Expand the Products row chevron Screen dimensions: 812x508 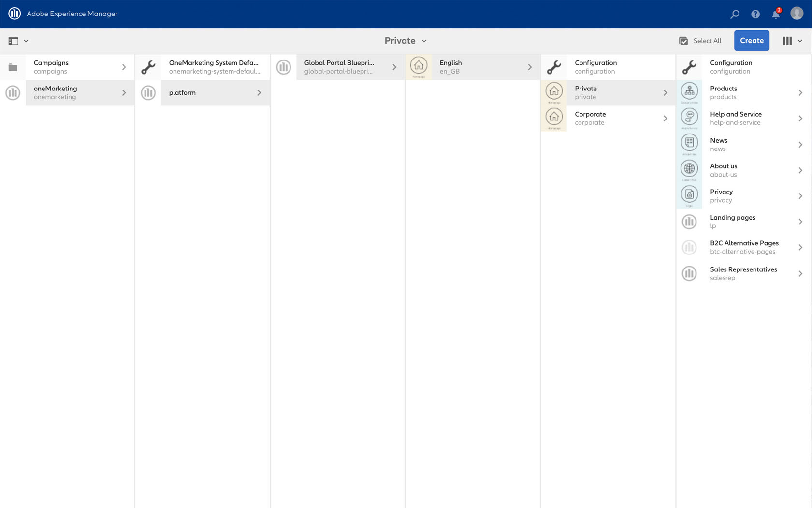click(800, 93)
